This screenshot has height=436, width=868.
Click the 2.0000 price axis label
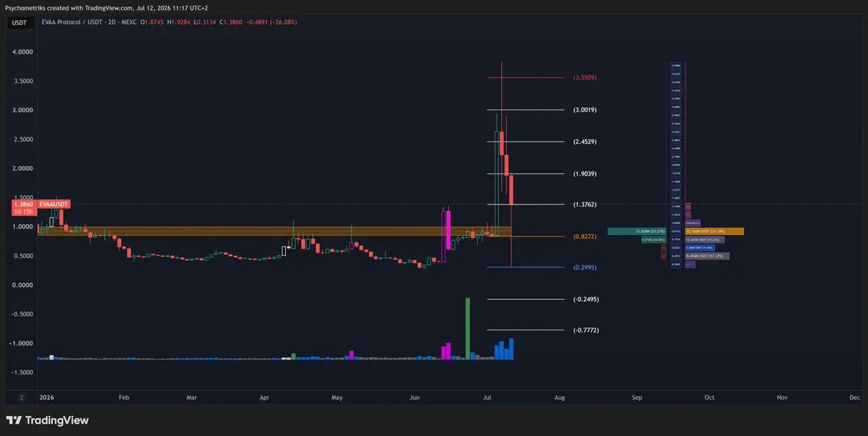point(22,168)
